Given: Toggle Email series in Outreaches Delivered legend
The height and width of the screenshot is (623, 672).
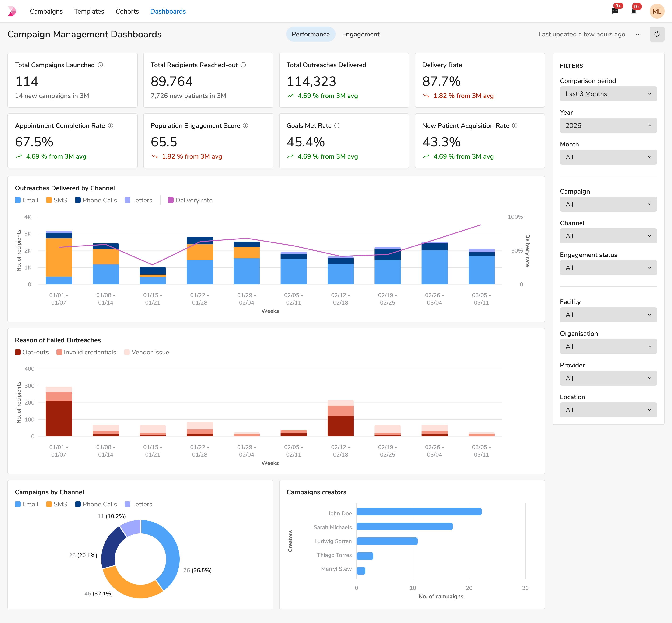Looking at the screenshot, I should 27,200.
